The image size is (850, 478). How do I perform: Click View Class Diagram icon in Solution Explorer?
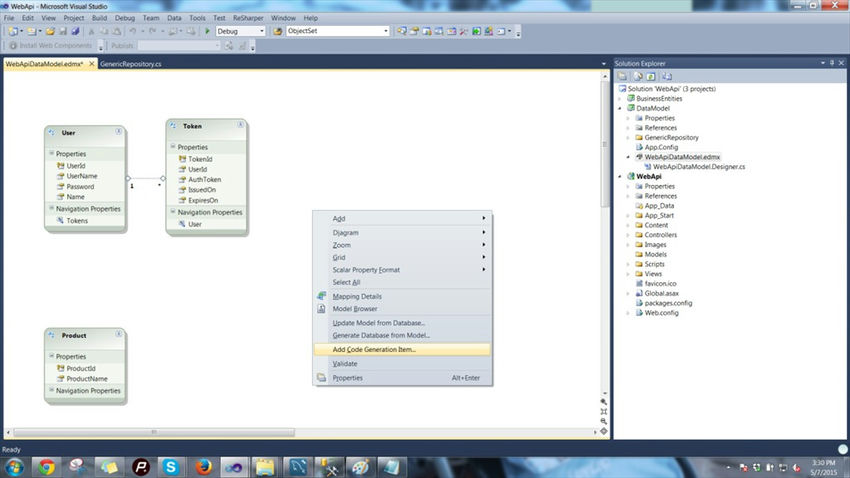click(667, 76)
